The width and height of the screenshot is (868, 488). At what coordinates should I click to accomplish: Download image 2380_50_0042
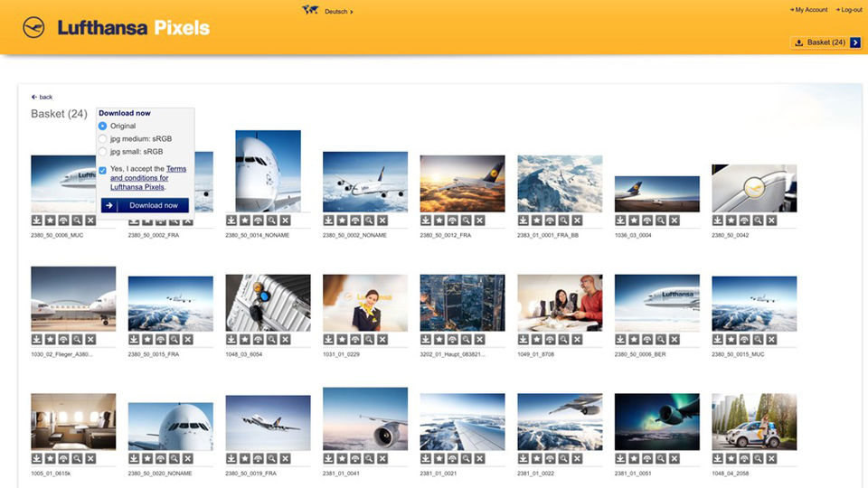(717, 221)
